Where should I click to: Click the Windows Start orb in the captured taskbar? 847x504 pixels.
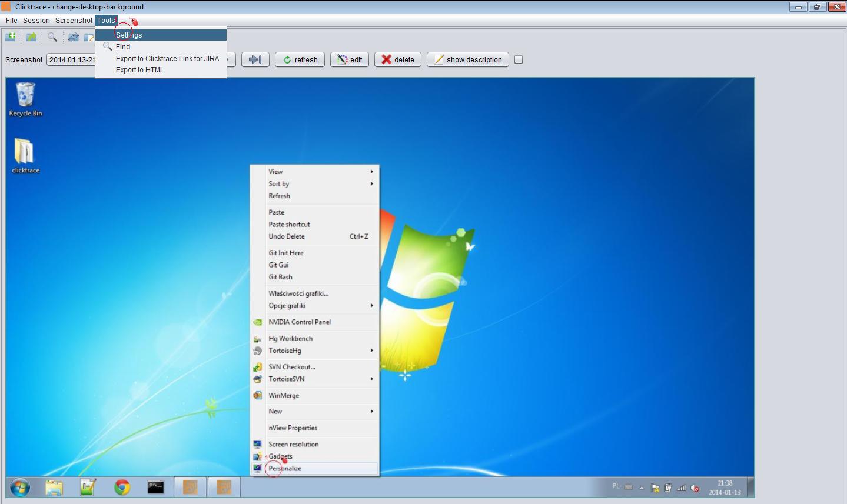point(20,488)
